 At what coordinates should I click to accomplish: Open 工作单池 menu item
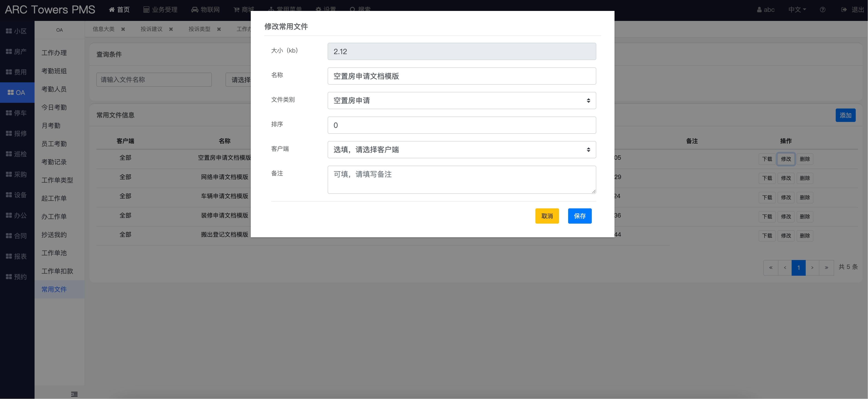[x=54, y=253]
